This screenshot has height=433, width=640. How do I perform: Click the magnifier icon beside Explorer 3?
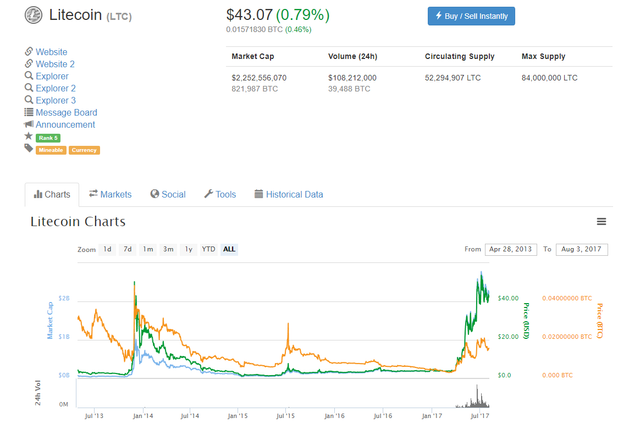29,100
